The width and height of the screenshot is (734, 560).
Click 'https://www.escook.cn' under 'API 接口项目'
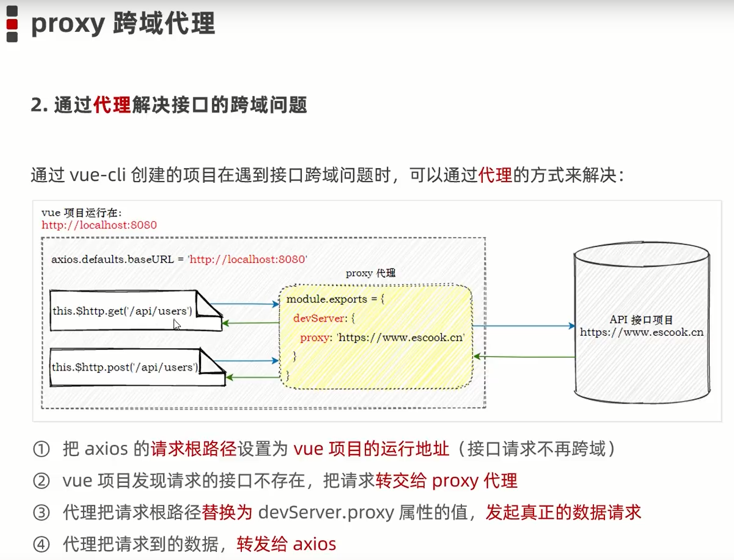tap(642, 332)
